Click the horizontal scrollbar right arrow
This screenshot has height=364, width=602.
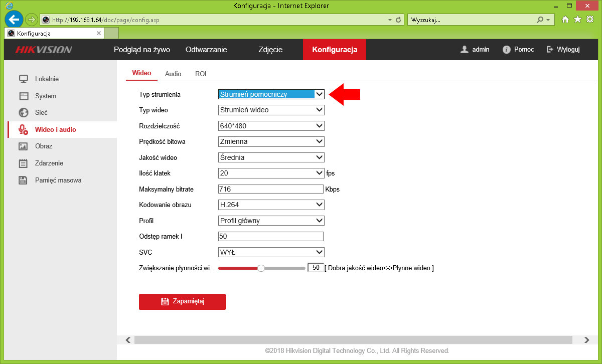587,340
